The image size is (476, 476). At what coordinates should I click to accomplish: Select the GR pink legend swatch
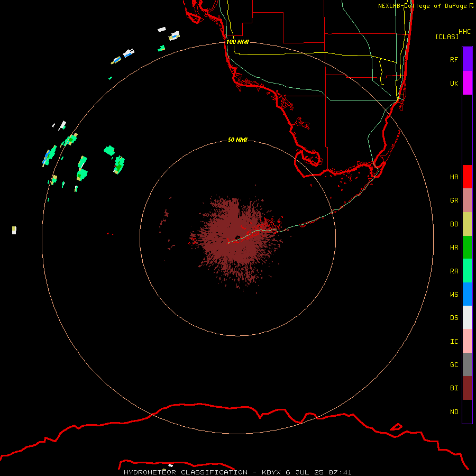pos(467,200)
